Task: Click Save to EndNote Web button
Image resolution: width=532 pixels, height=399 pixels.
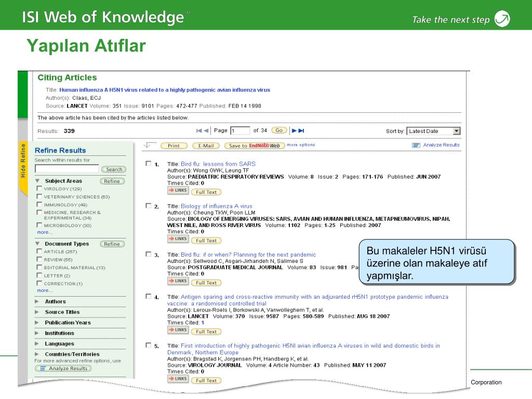Action: (255, 146)
